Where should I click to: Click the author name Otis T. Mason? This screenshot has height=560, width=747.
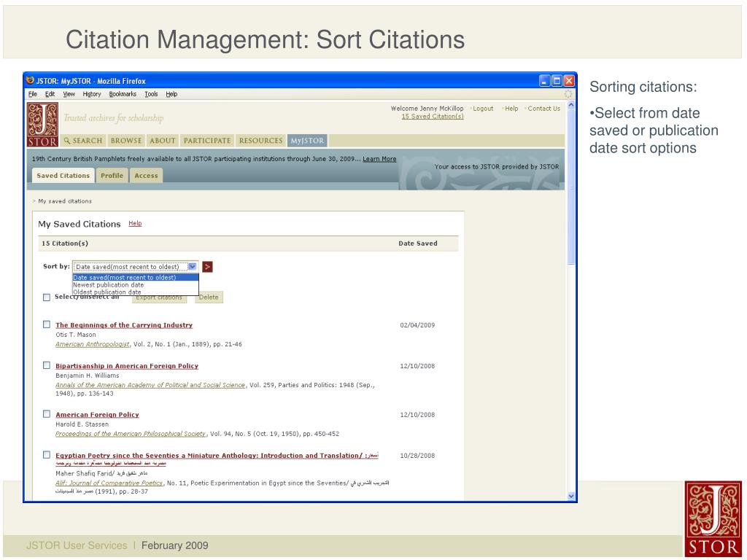76,335
